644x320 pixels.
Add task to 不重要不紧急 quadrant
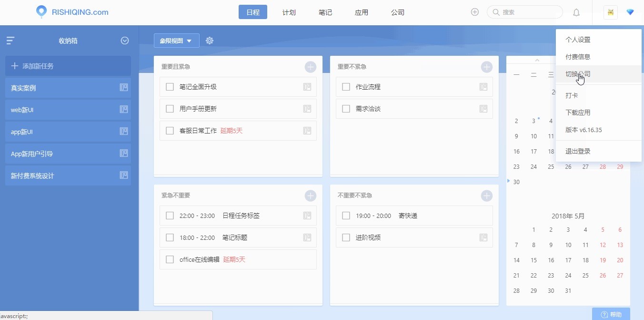coord(486,196)
